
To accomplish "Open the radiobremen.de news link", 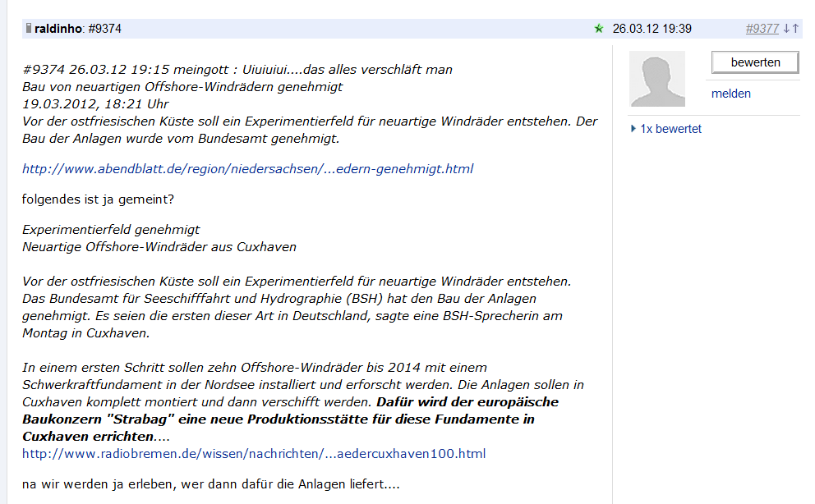I will point(254,453).
